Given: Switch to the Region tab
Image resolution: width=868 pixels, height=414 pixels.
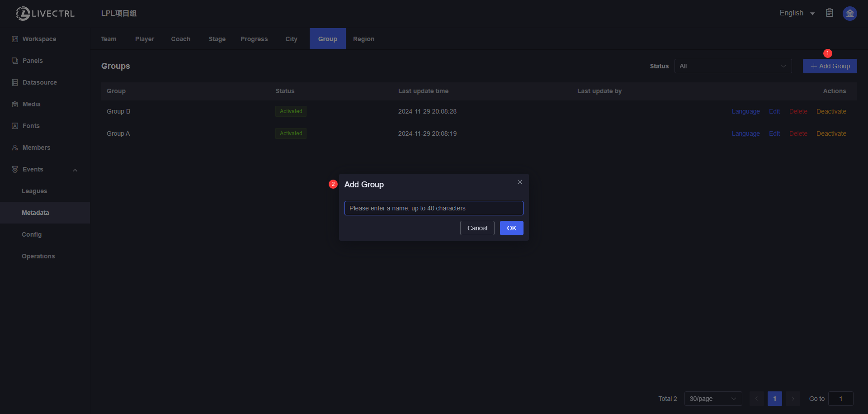Looking at the screenshot, I should tap(363, 39).
